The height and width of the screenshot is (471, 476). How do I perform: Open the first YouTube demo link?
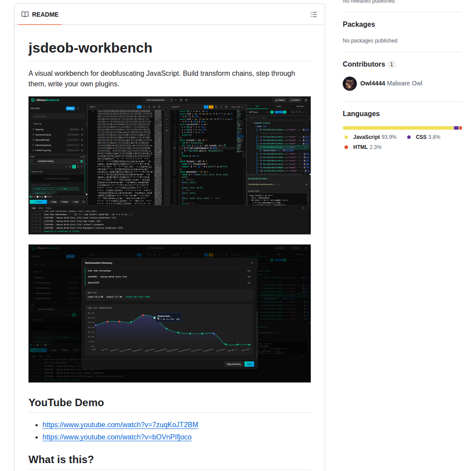[120, 425]
